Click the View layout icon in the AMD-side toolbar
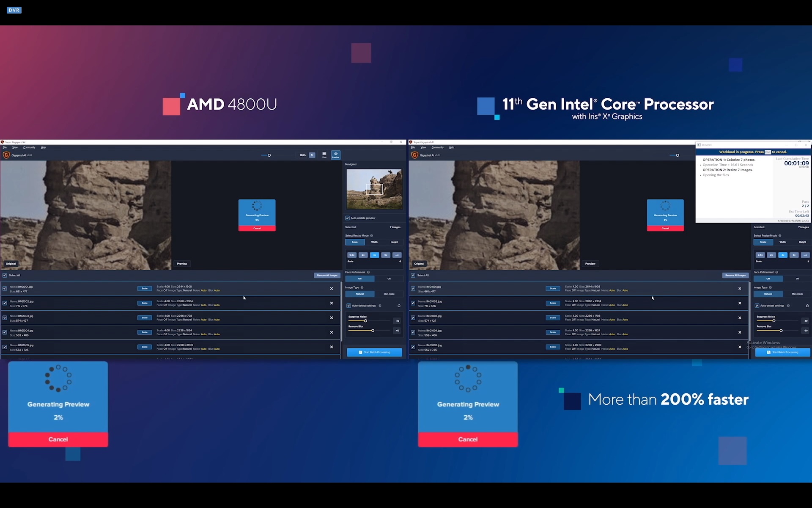The image size is (812, 508). tap(324, 155)
